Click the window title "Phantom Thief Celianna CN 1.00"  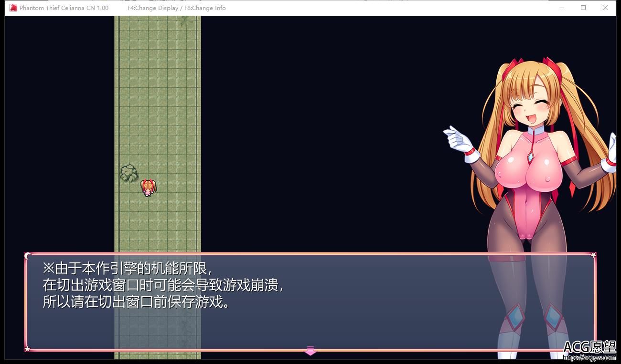tap(64, 8)
